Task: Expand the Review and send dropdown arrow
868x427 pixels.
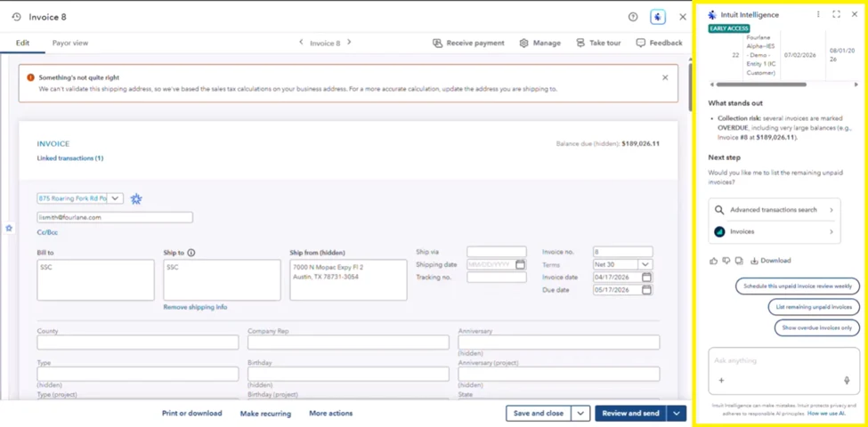Action: coord(677,413)
